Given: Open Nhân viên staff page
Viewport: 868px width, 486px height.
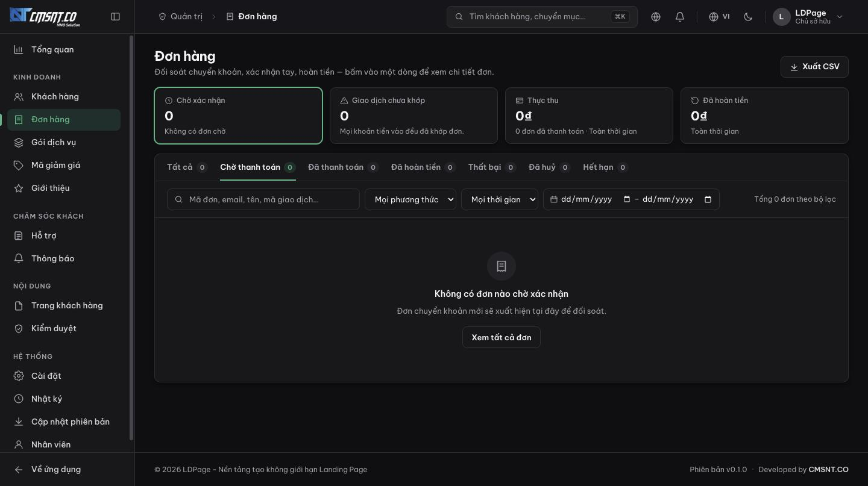Looking at the screenshot, I should click(x=64, y=444).
